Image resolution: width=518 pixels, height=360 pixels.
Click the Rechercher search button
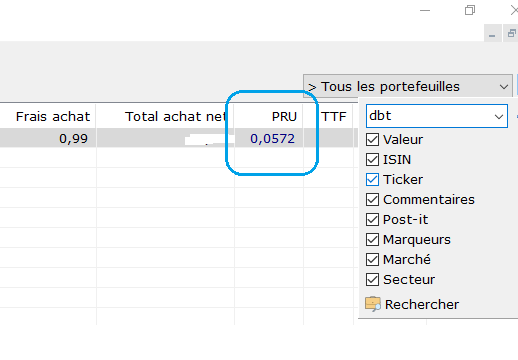[x=412, y=304]
